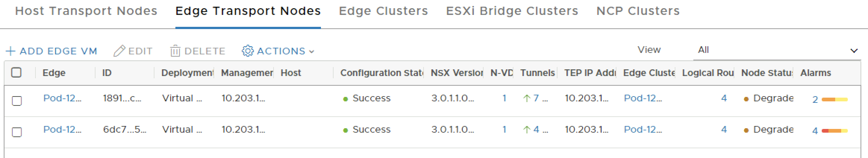This screenshot has width=868, height=158.
Task: Click the alarm severity bar in second row
Action: point(834,131)
